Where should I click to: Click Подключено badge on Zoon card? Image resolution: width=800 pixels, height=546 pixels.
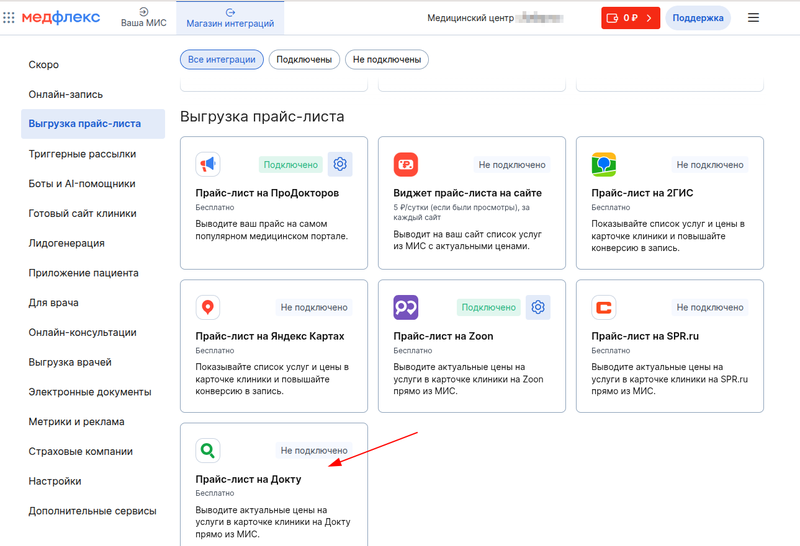point(489,307)
